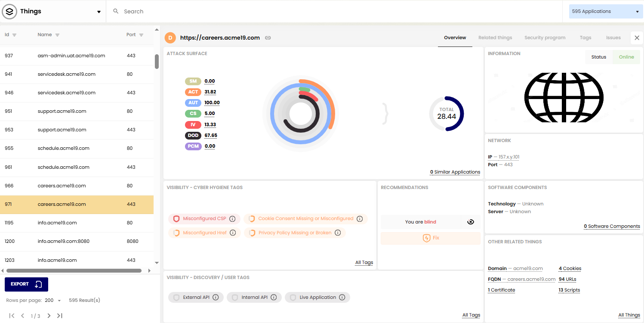Go to the last page arrow
The width and height of the screenshot is (644, 323).
[60, 316]
